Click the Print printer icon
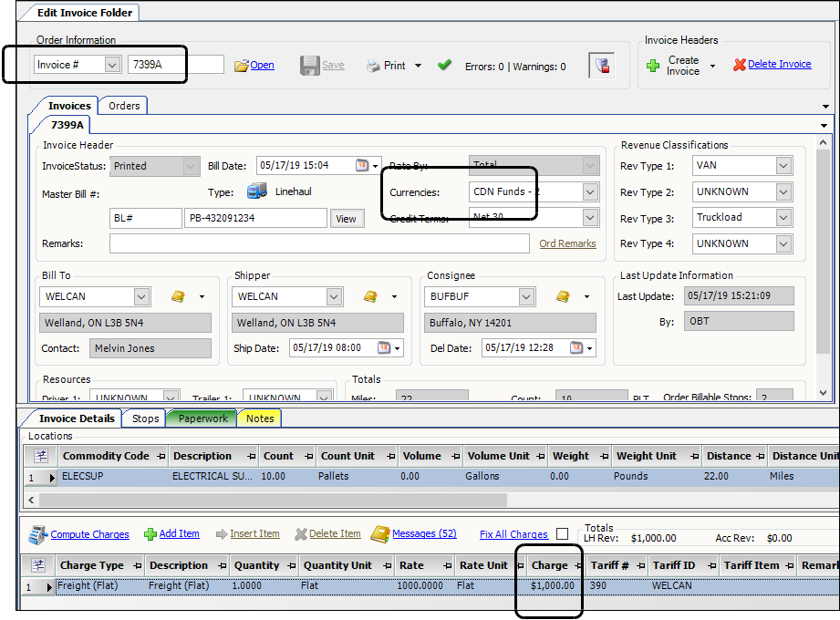This screenshot has width=840, height=620. [x=374, y=66]
